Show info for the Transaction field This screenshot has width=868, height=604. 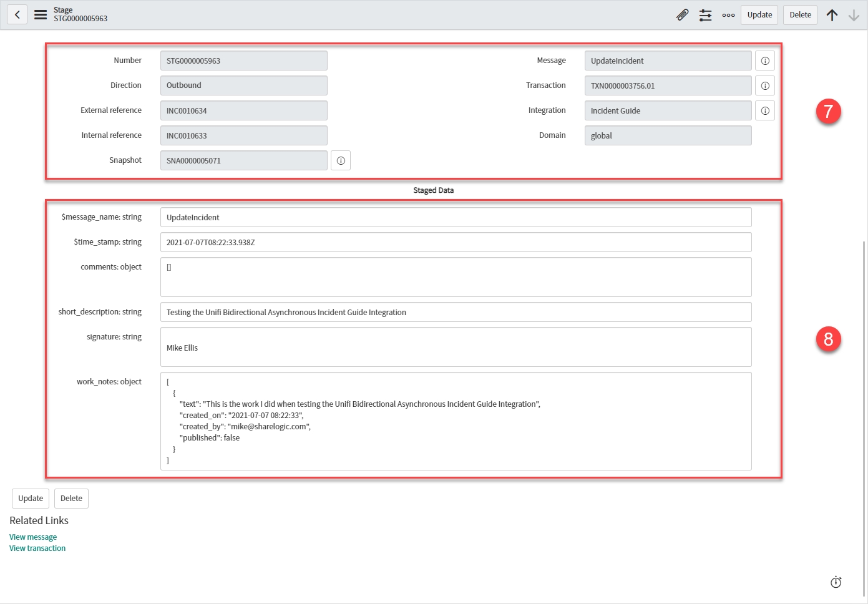(x=764, y=85)
